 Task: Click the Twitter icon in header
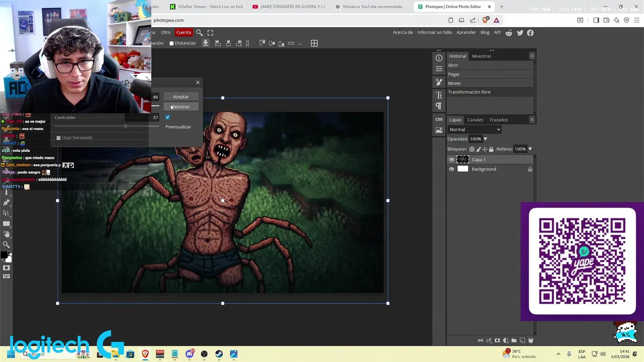pyautogui.click(x=520, y=33)
